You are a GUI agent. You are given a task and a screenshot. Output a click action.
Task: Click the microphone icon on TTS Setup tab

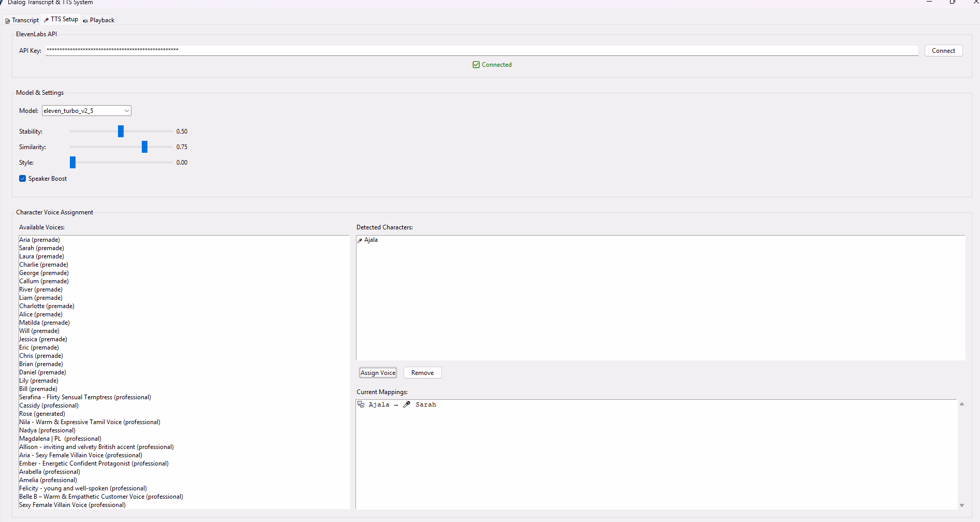pyautogui.click(x=46, y=20)
